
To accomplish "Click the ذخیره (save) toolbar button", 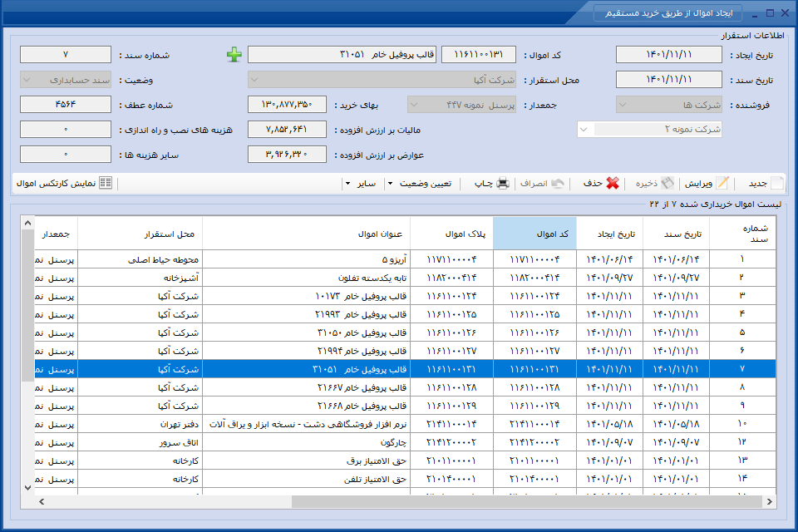I will [x=654, y=183].
